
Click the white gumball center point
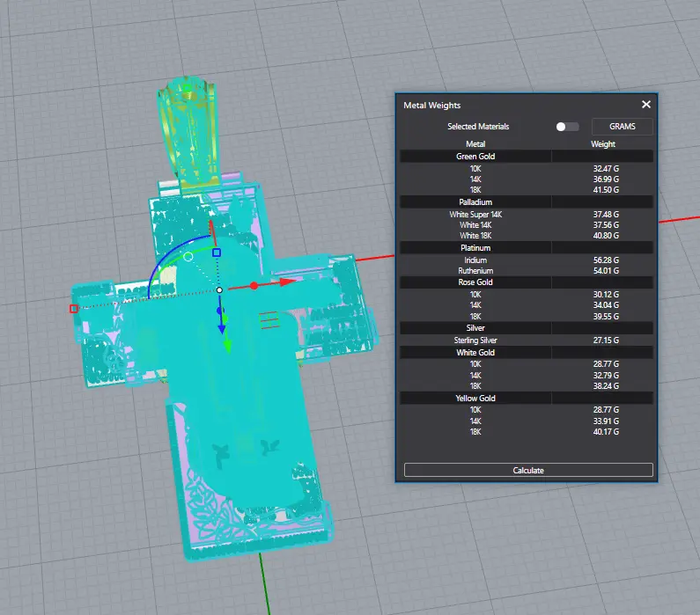click(x=220, y=289)
